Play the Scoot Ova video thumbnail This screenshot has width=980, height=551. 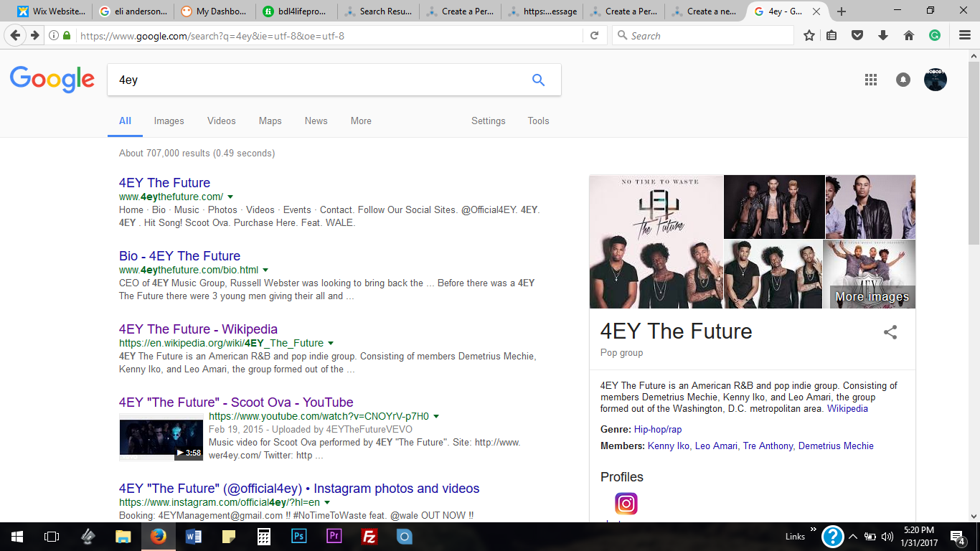pos(161,437)
